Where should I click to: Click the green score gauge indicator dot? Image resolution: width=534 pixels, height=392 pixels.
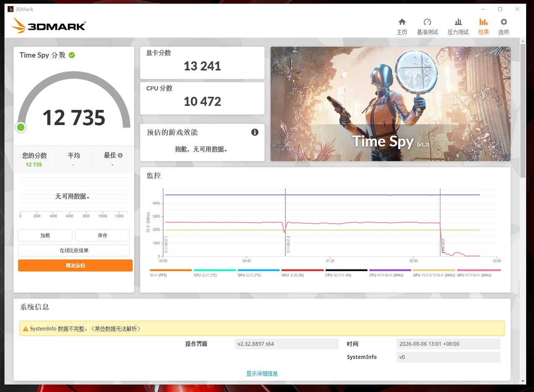(21, 127)
